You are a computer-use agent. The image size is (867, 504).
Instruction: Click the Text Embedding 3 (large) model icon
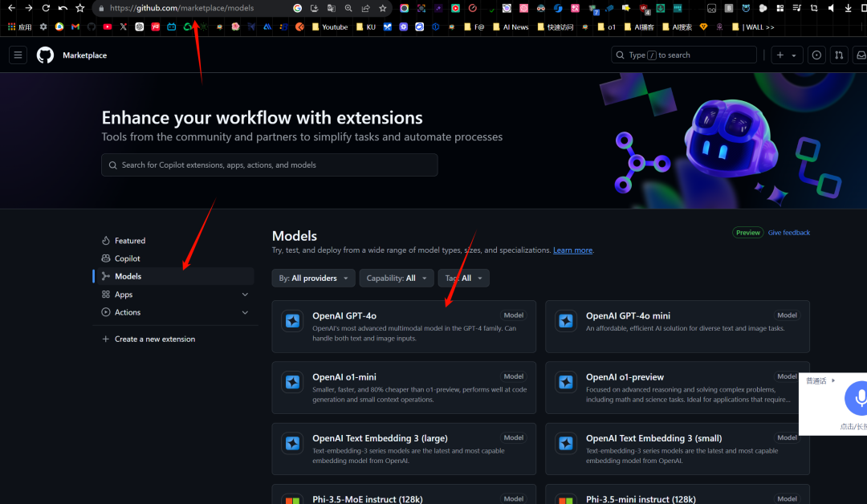292,443
